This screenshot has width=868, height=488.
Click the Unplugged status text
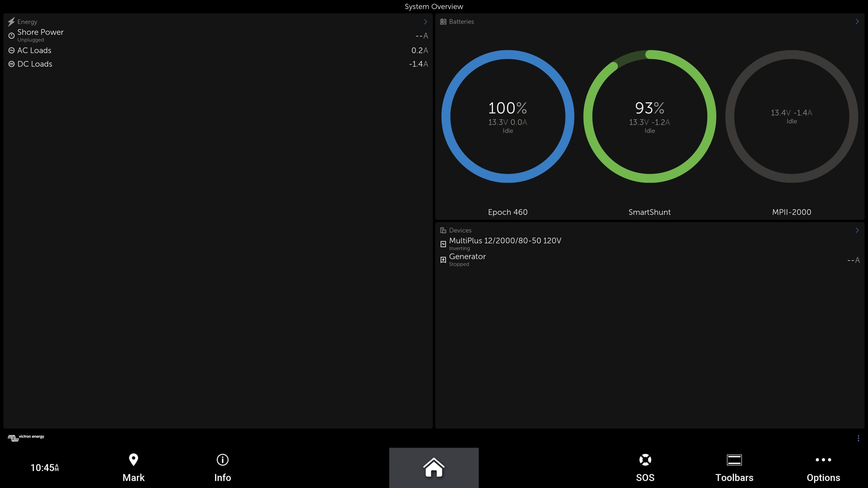click(x=31, y=40)
